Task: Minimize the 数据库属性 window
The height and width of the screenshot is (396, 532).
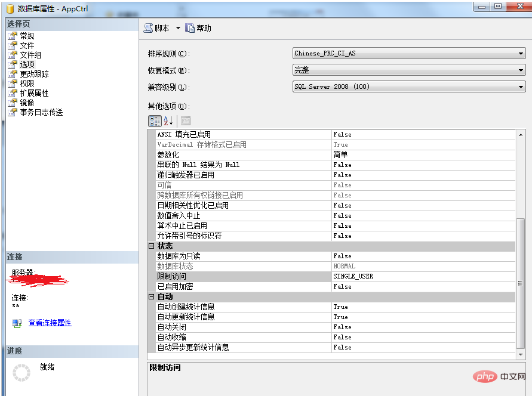Action: [x=482, y=6]
